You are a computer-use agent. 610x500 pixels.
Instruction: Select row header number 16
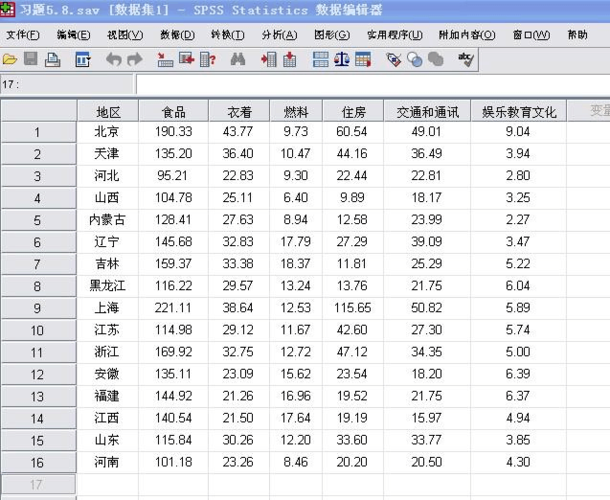[38, 463]
